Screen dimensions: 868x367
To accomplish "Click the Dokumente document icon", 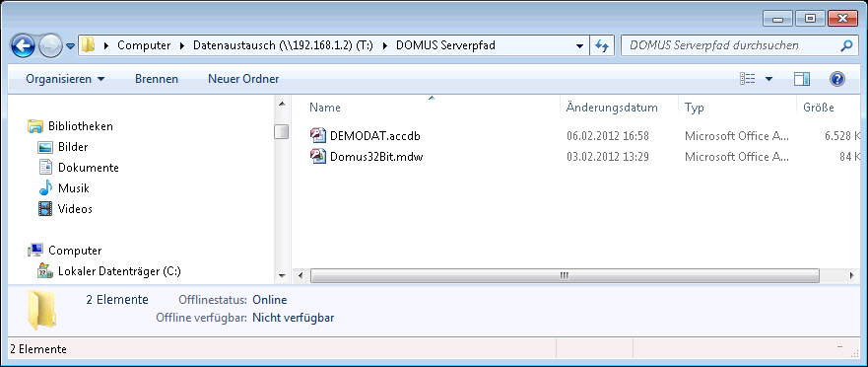I will click(x=45, y=167).
